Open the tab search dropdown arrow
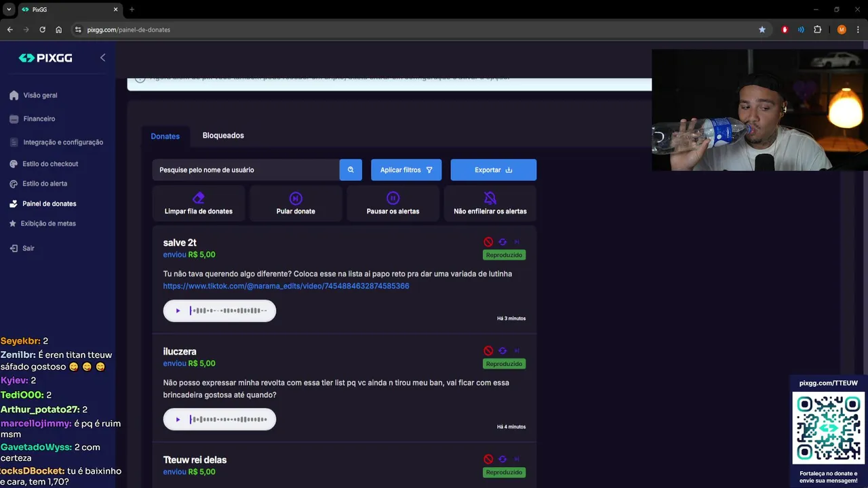The height and width of the screenshot is (488, 868). pos(9,9)
